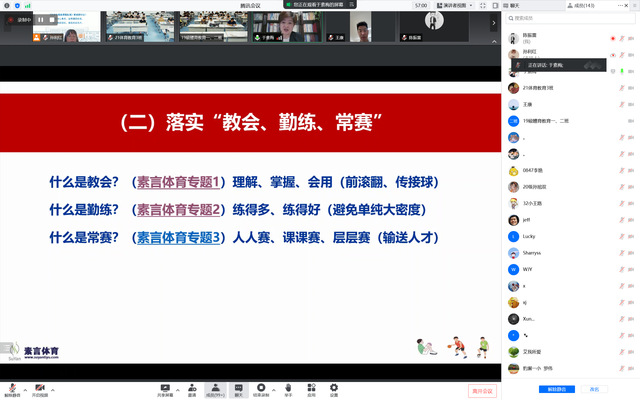Click the 解除静音 microphone icon in toolbar
Screen dimensions: 640x400
13,387
